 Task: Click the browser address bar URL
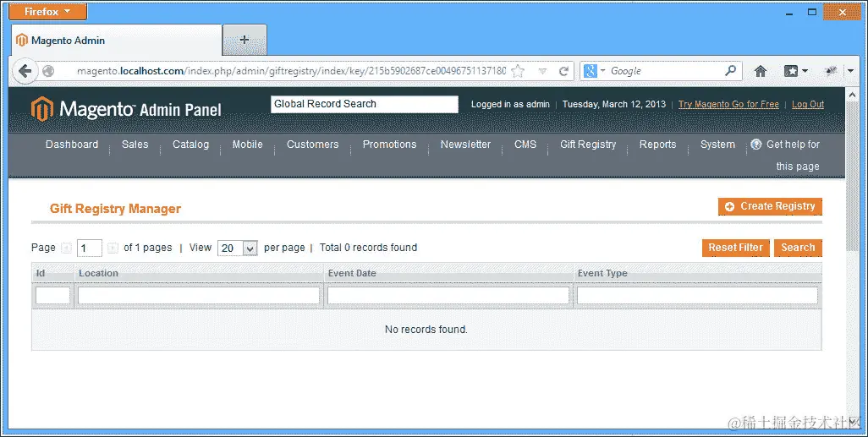(291, 71)
